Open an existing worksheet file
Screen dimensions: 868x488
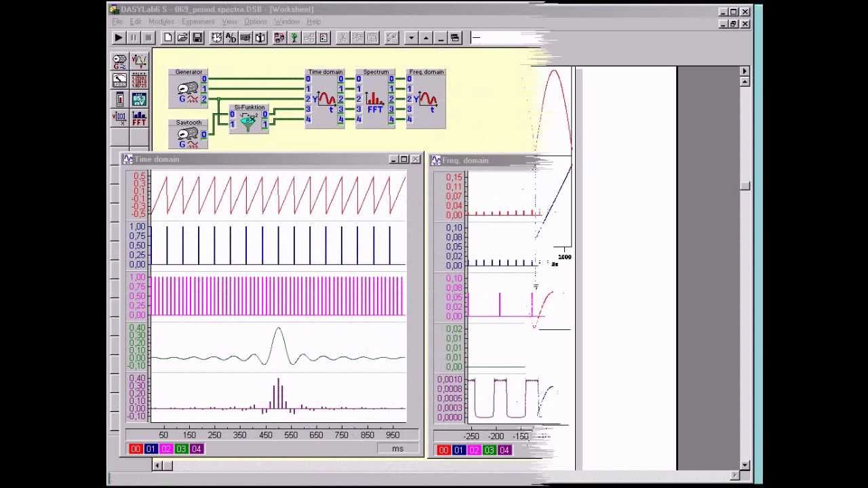(182, 38)
